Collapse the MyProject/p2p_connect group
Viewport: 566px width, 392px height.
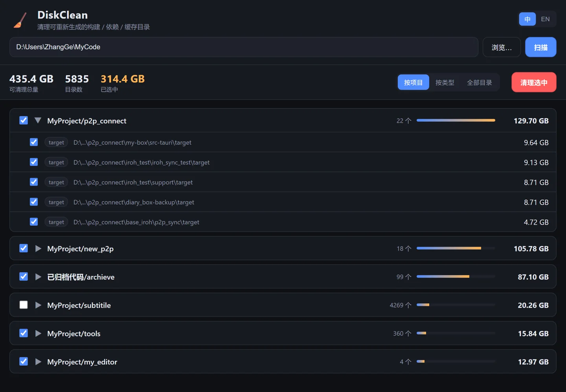[38, 120]
